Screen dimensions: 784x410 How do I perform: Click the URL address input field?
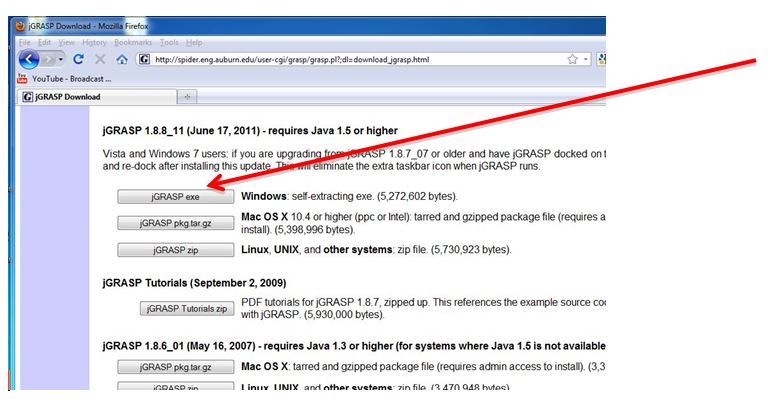tap(350, 59)
